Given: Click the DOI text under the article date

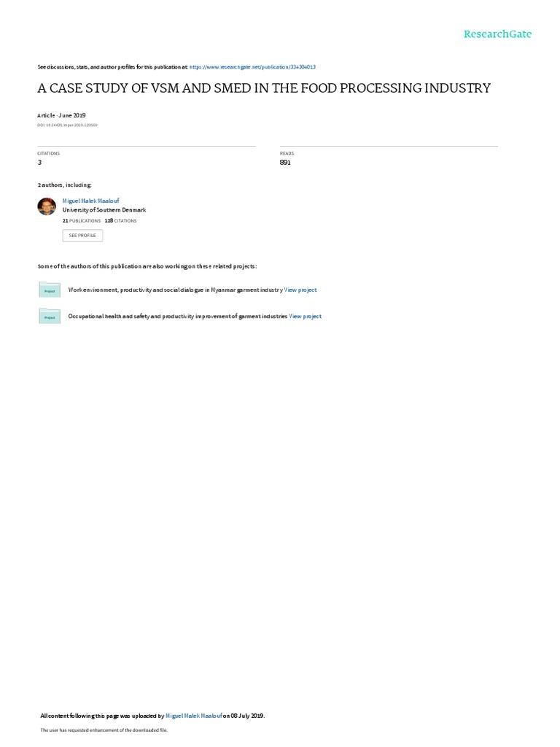Looking at the screenshot, I should [x=67, y=125].
